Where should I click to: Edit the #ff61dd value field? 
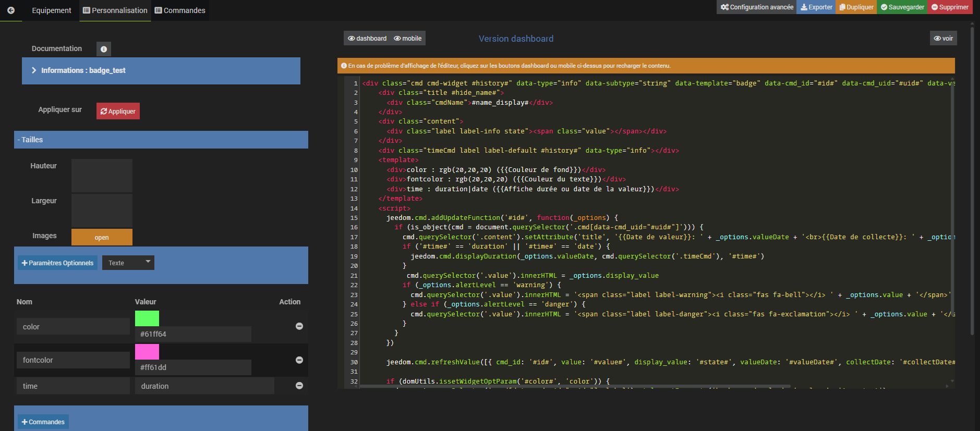coord(193,367)
